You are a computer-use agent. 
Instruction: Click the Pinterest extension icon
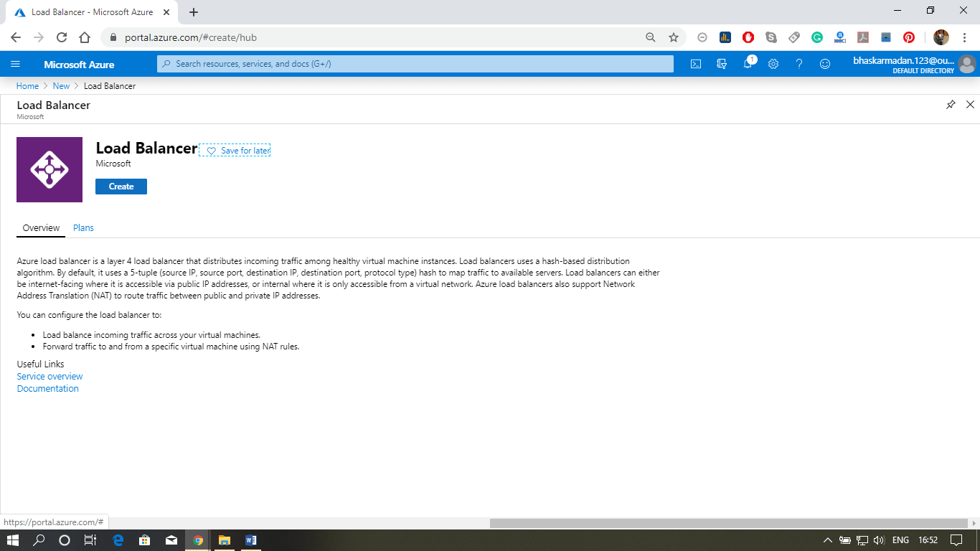909,37
